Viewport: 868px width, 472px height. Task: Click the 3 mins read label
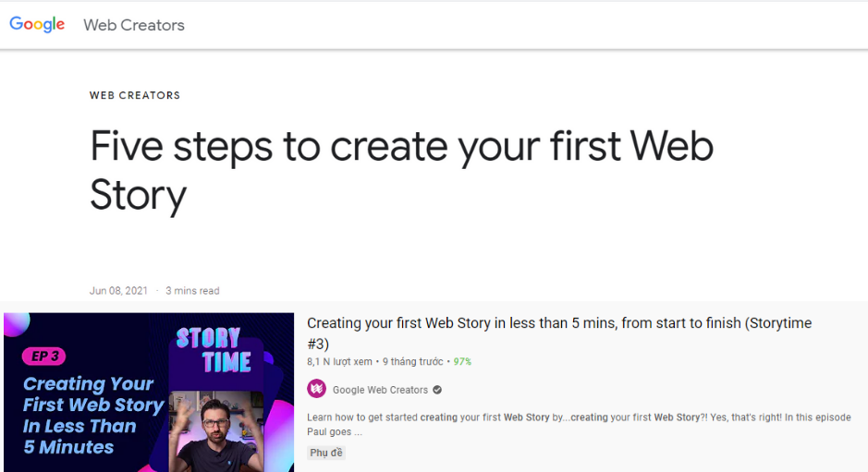(192, 291)
